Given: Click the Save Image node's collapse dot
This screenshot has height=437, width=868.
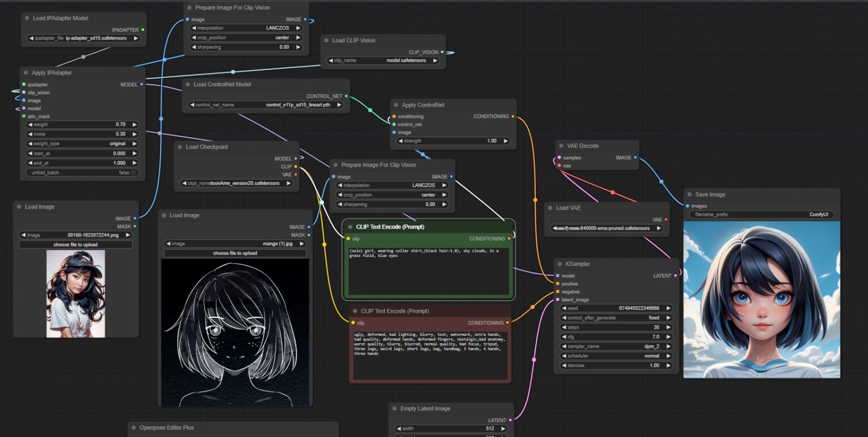Looking at the screenshot, I should pos(689,195).
